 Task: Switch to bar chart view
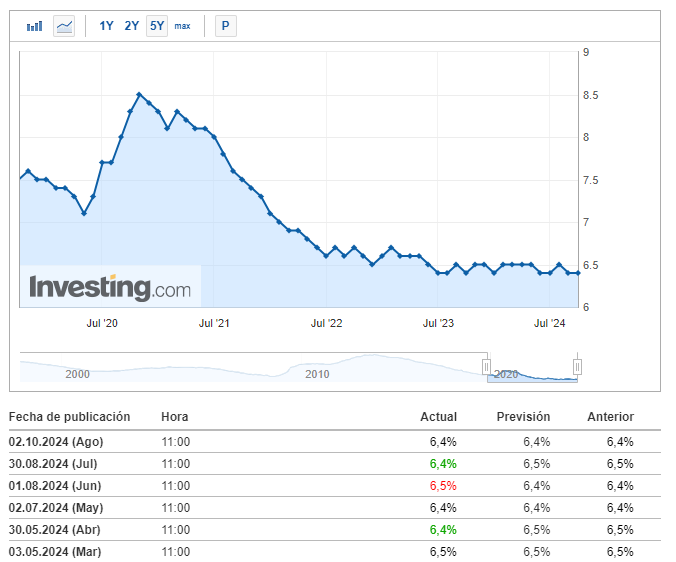pyautogui.click(x=34, y=26)
